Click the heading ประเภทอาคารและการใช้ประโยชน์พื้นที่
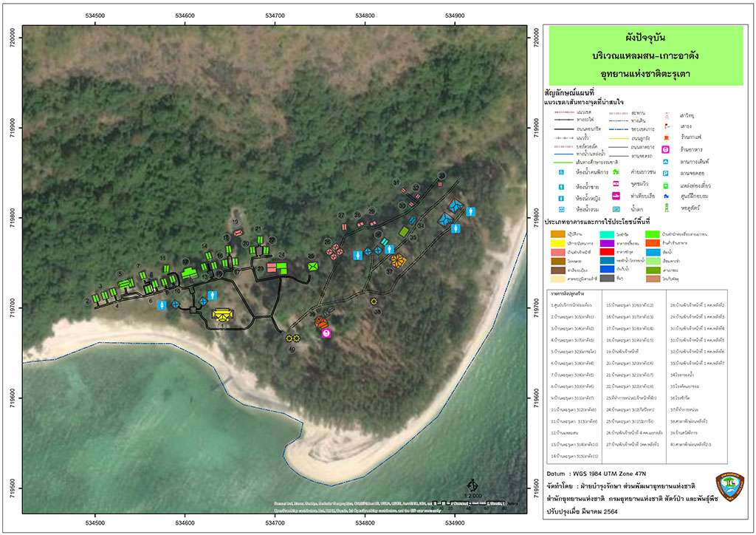Image resolution: width=756 pixels, height=535 pixels. [597, 222]
